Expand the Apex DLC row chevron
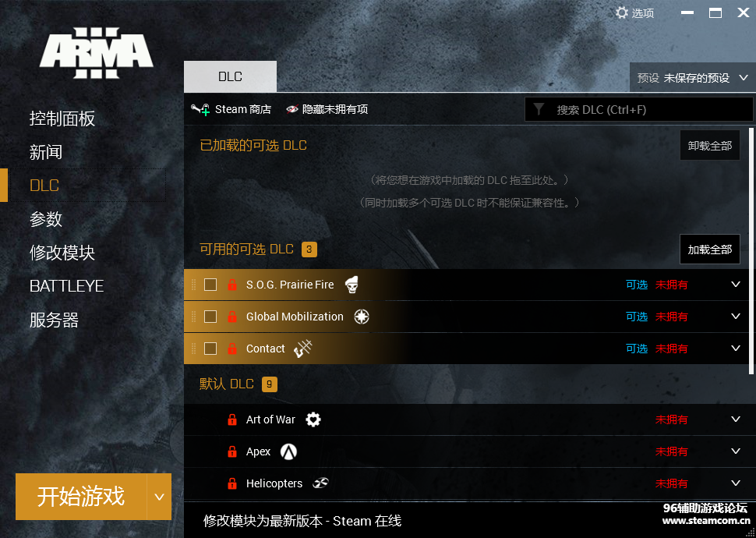This screenshot has height=538, width=756. pyautogui.click(x=735, y=451)
